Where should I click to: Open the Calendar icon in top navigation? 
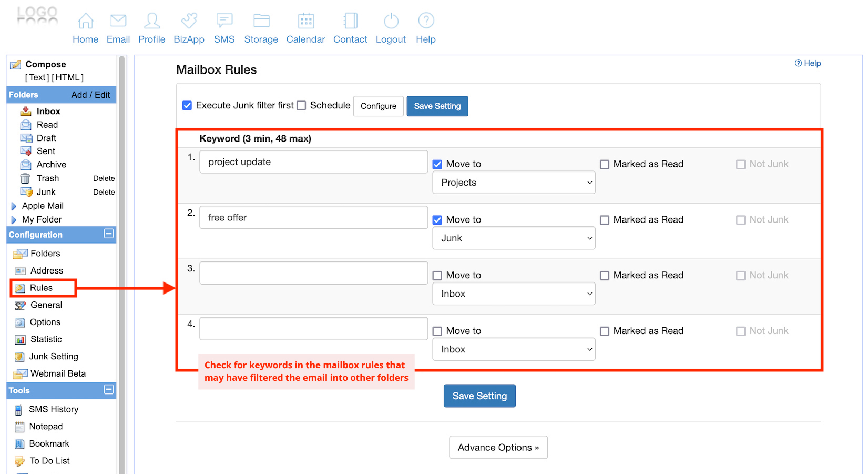pyautogui.click(x=305, y=21)
